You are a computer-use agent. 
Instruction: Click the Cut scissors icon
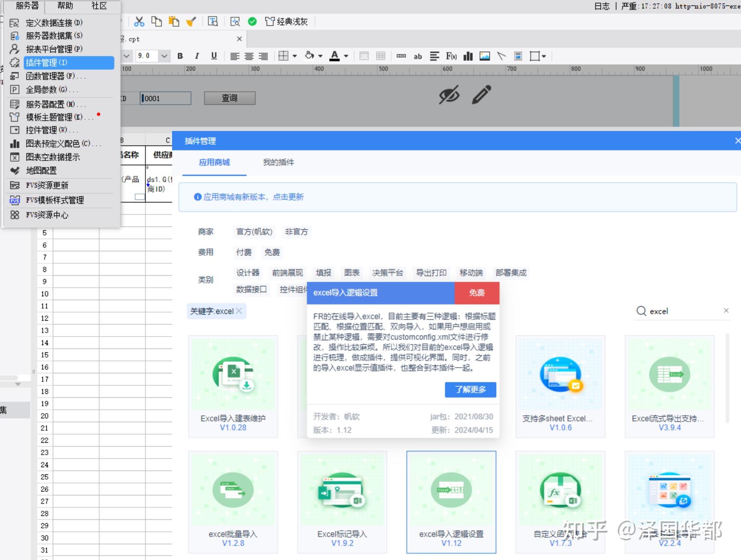[x=139, y=21]
